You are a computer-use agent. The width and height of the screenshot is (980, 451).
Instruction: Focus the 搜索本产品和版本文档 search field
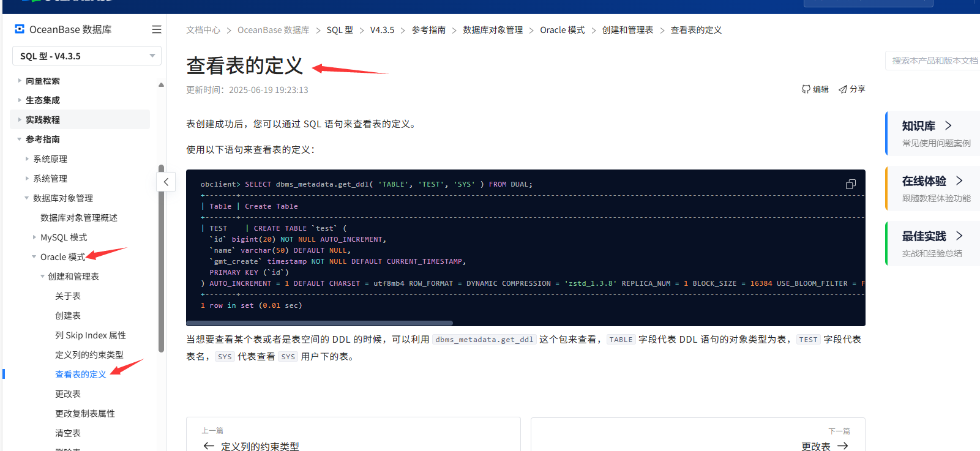933,61
